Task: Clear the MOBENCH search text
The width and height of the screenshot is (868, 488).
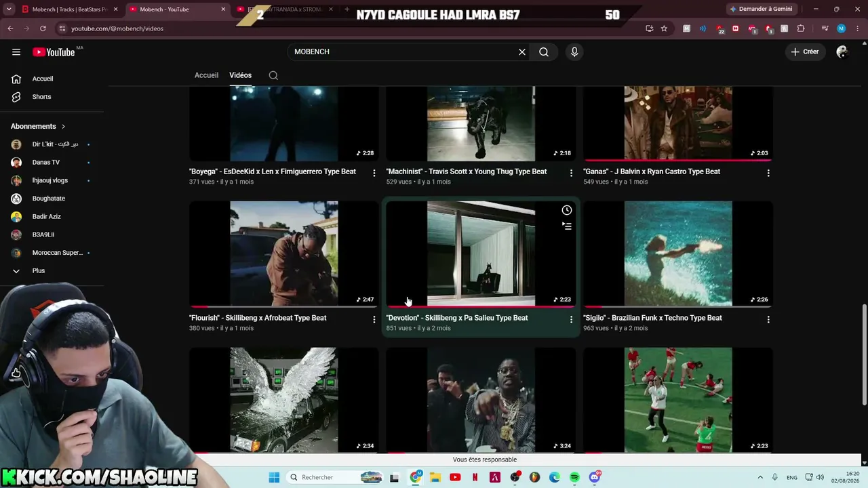Action: coord(522,52)
